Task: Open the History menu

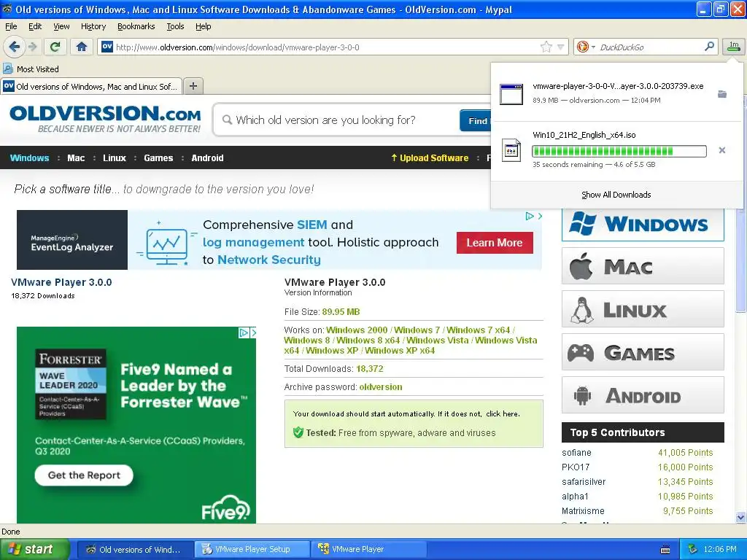Action: coord(93,26)
